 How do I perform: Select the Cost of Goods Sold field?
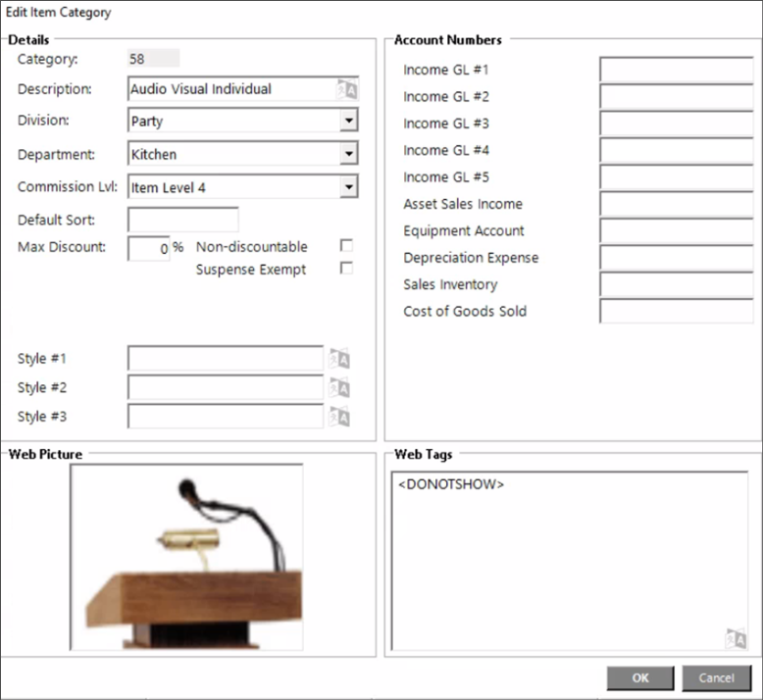[x=677, y=312]
